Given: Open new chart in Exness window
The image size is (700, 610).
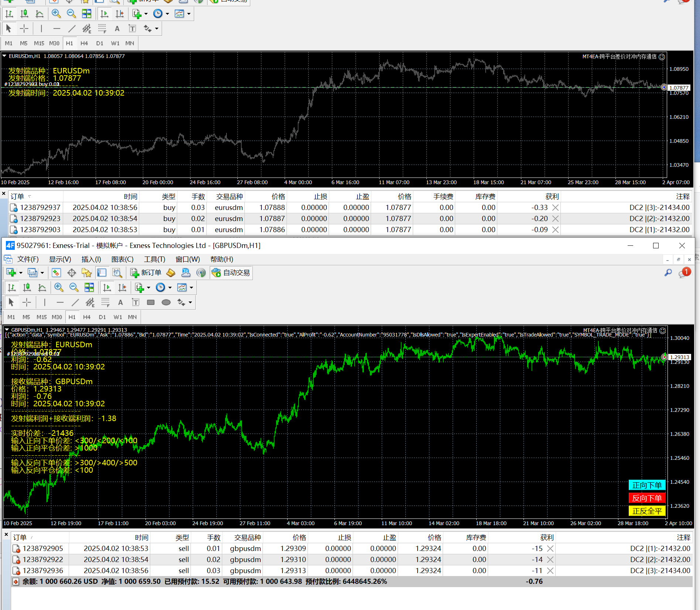Looking at the screenshot, I should (11, 273).
